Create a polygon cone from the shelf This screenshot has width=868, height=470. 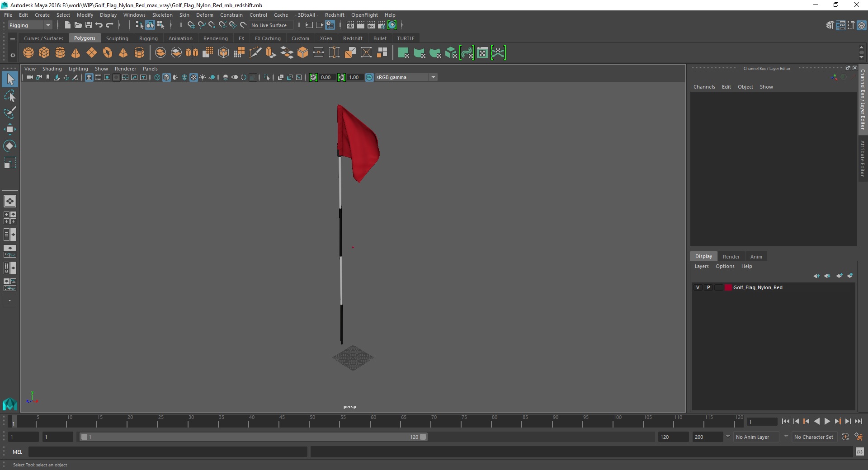pos(76,53)
